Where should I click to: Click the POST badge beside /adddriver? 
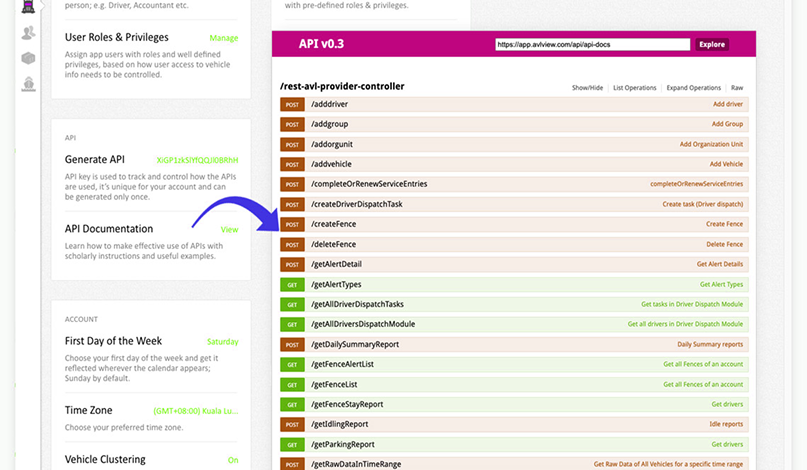(x=293, y=104)
